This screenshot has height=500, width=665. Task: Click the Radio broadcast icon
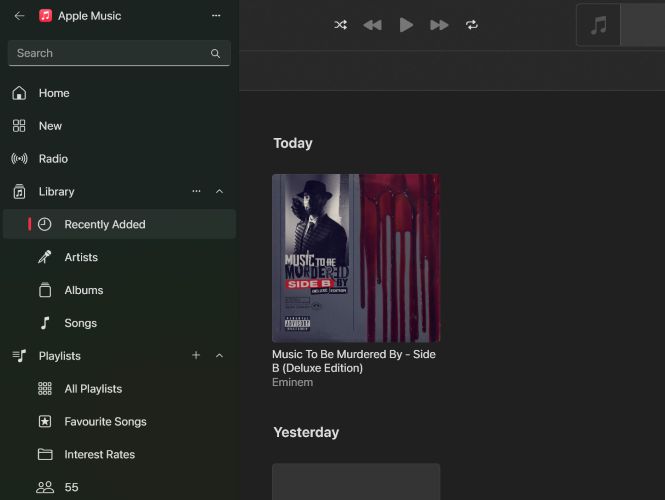[19, 159]
